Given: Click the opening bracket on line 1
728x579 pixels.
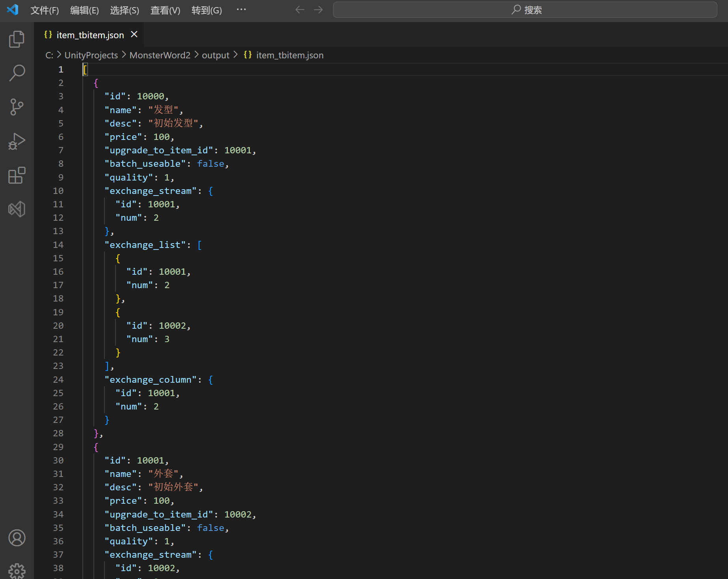Looking at the screenshot, I should [85, 70].
